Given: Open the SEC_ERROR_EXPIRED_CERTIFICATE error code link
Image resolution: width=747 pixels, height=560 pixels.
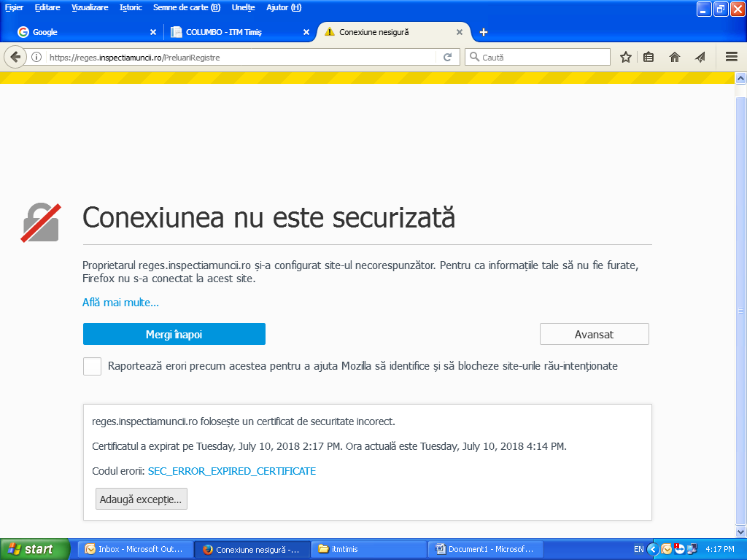Looking at the screenshot, I should click(x=231, y=471).
